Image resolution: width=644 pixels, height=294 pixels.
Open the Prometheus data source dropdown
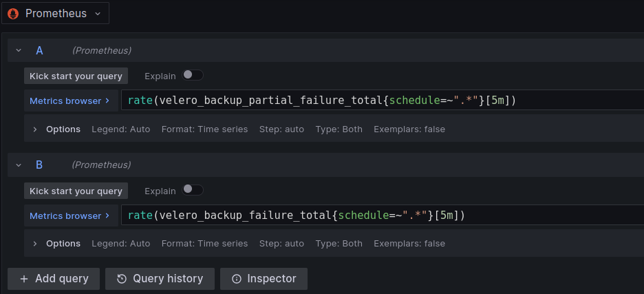coord(55,13)
